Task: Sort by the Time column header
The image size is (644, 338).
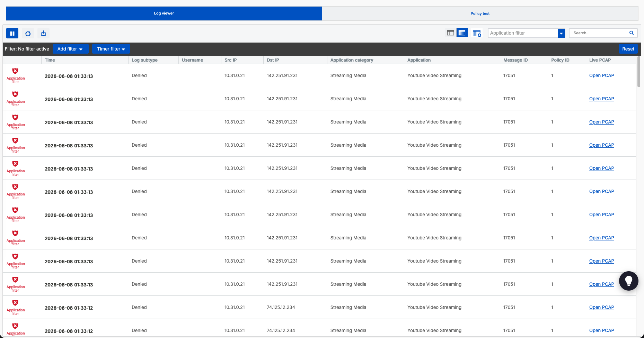Action: coord(50,60)
